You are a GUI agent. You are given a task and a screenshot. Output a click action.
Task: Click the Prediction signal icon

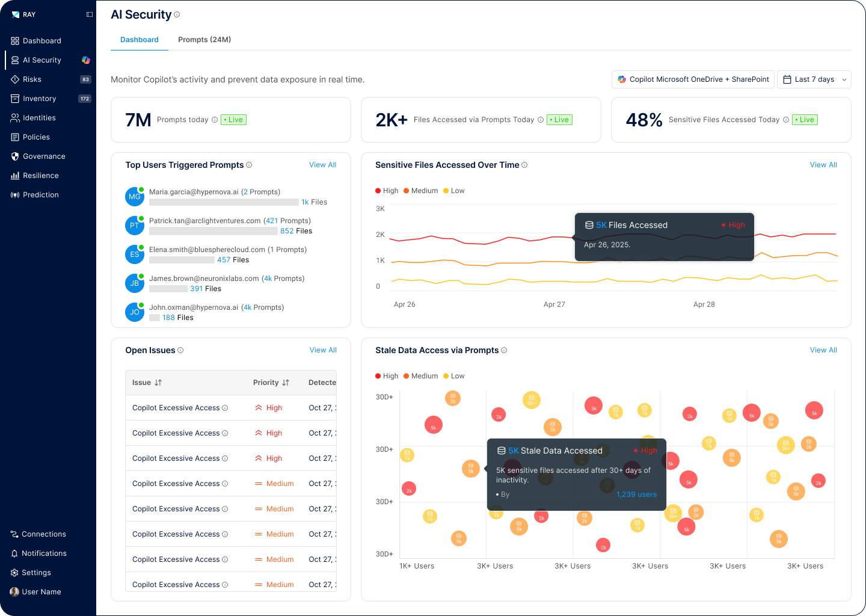(x=15, y=195)
